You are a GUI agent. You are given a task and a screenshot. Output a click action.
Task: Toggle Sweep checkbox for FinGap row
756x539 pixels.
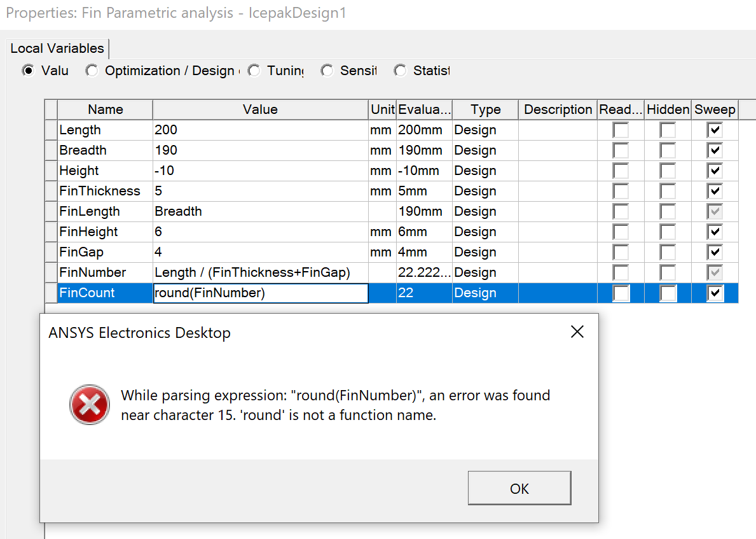coord(715,253)
